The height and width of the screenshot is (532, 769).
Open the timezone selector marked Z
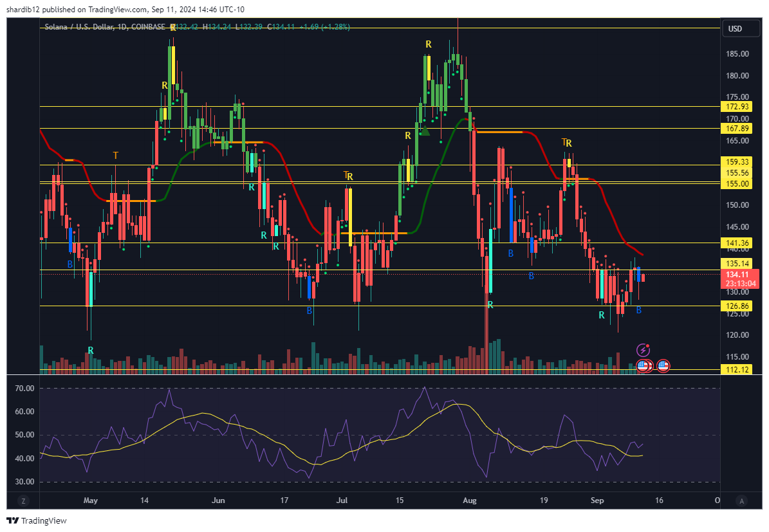pos(24,500)
